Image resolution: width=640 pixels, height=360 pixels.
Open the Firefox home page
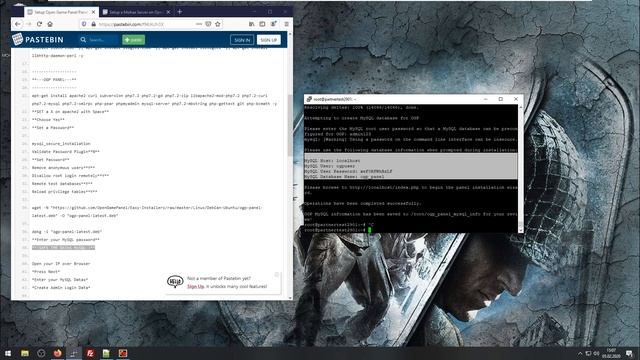[x=50, y=24]
